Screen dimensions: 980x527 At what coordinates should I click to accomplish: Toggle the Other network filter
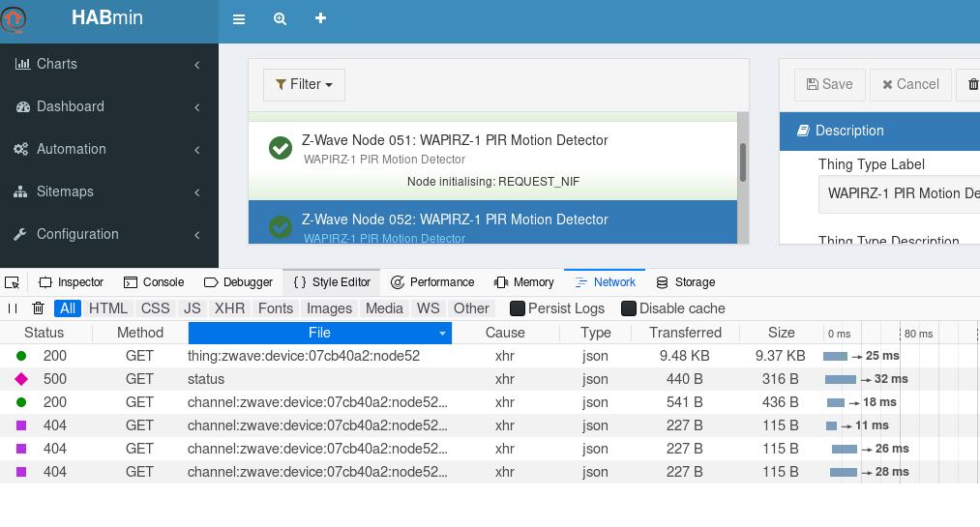coord(471,308)
